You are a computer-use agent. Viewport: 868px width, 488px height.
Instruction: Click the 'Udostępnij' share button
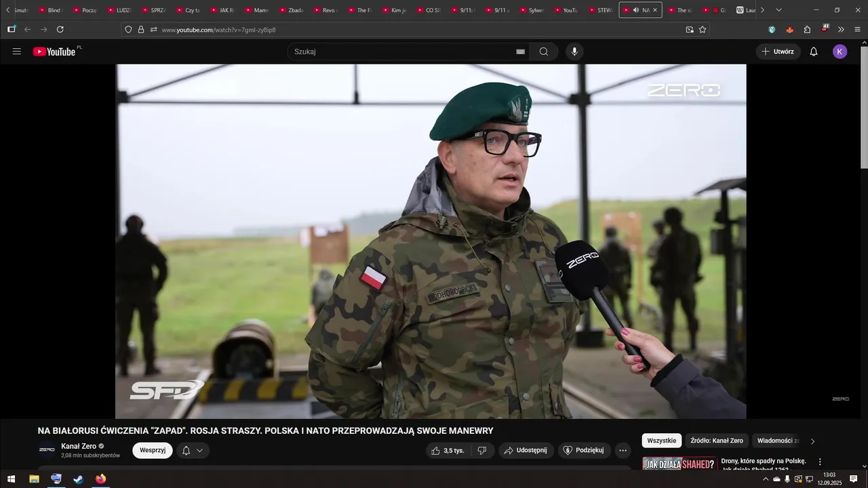pyautogui.click(x=526, y=451)
